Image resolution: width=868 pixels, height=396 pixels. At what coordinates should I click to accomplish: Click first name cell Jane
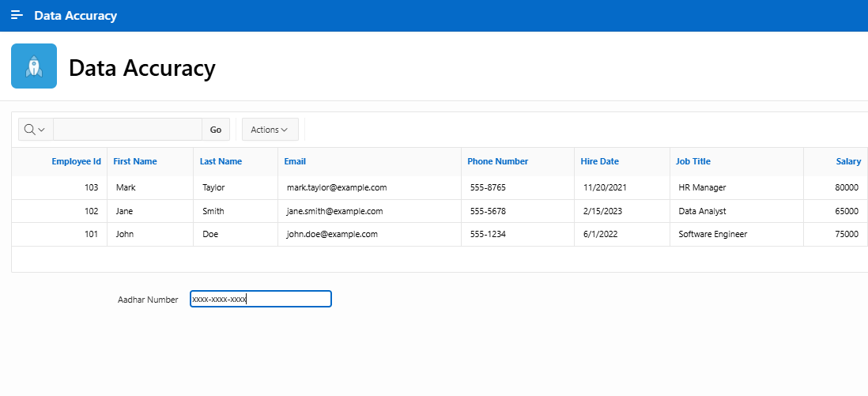(125, 211)
